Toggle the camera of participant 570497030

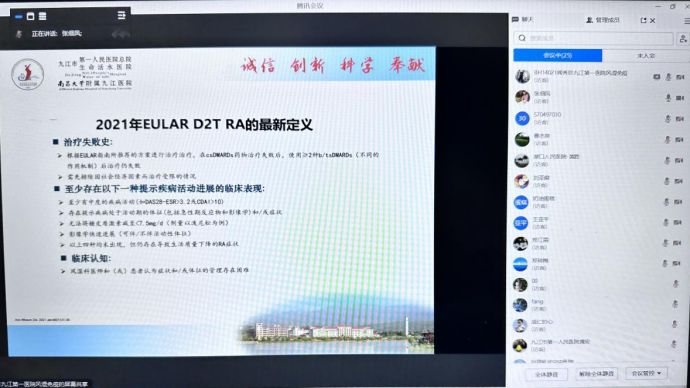pyautogui.click(x=680, y=119)
